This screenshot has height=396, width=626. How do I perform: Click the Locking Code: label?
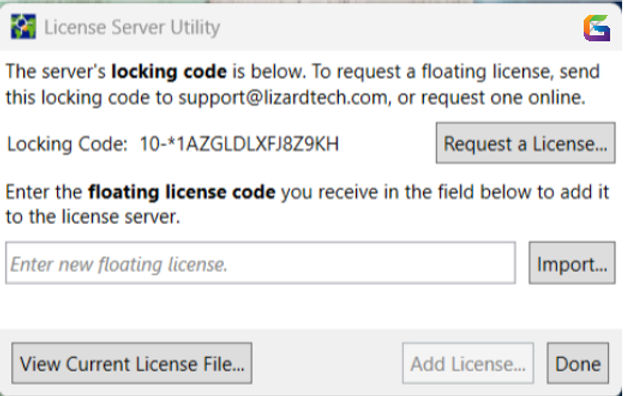coord(67,144)
